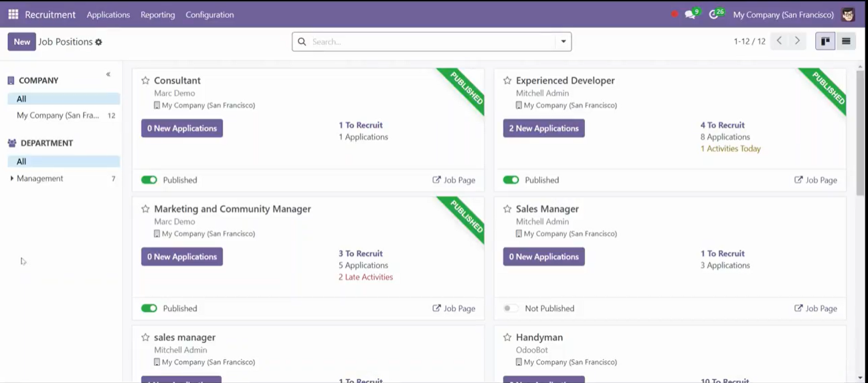Unpublish the Experienced Developer position toggle

[x=511, y=180]
